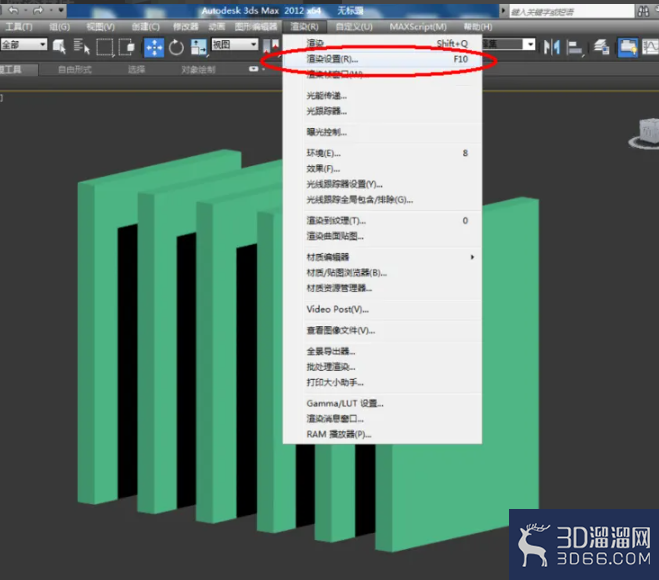The image size is (659, 580).
Task: Select 渲染 Shift+Q menu entry
Action: (x=382, y=43)
